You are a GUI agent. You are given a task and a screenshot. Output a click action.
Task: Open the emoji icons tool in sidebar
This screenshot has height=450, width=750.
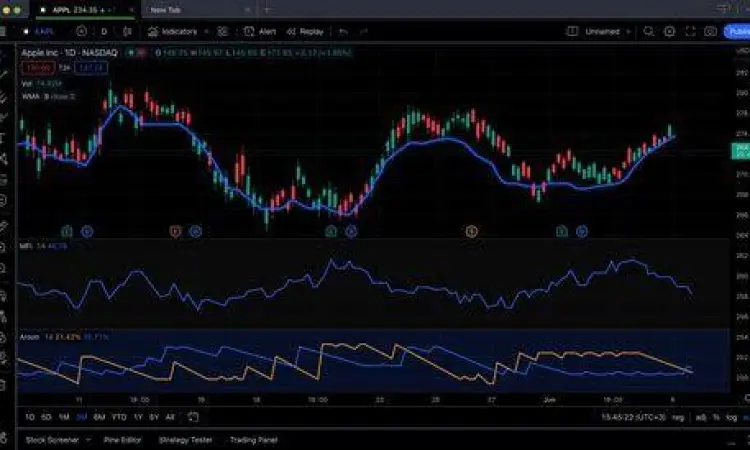tap(3, 200)
